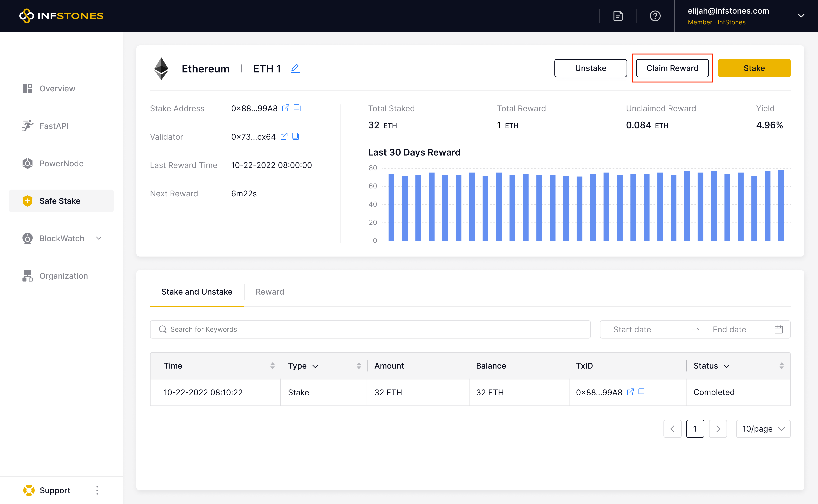818x504 pixels.
Task: Switch to the Reward tab
Action: pyautogui.click(x=270, y=292)
